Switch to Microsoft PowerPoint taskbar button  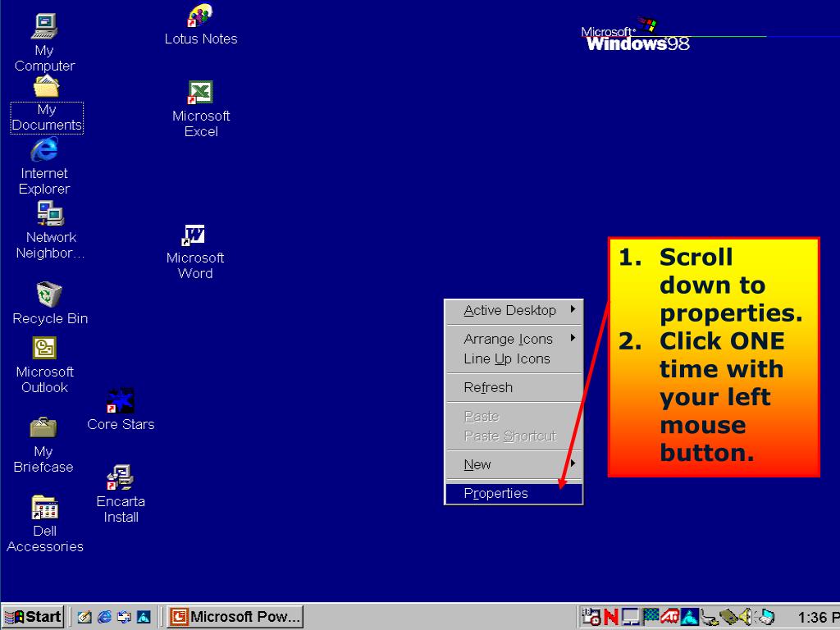[235, 617]
